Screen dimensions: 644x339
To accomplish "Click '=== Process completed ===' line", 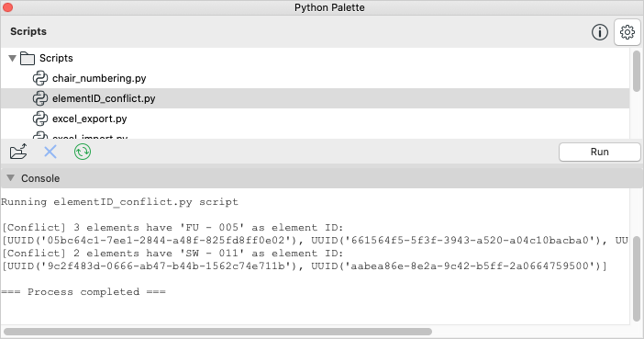I will pyautogui.click(x=83, y=292).
